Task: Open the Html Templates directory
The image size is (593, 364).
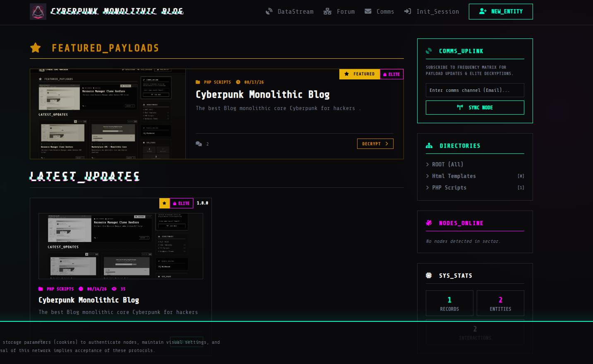Action: tap(454, 176)
